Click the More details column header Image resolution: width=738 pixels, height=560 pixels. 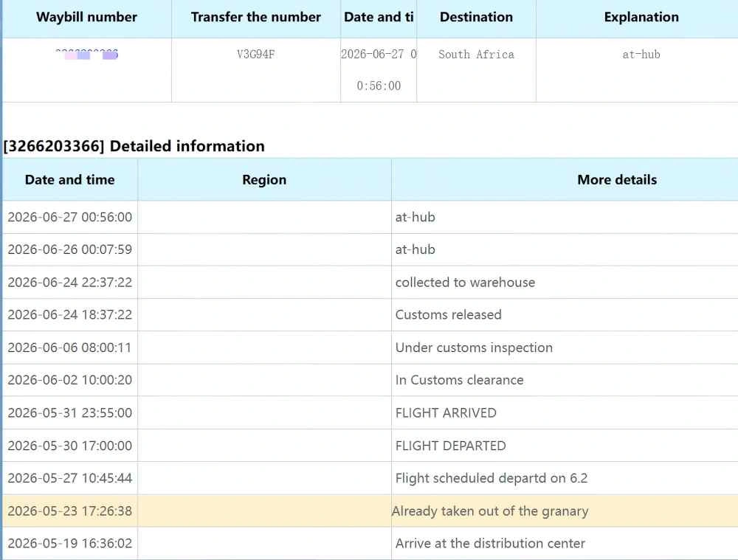616,180
